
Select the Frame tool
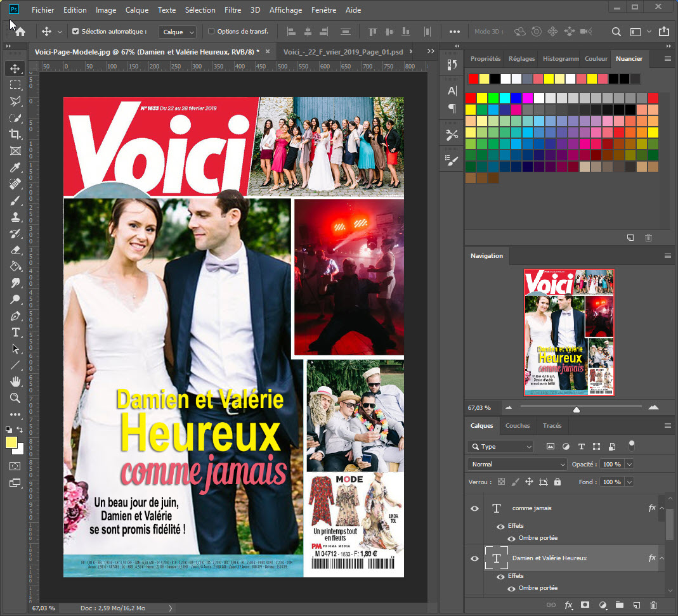15,151
